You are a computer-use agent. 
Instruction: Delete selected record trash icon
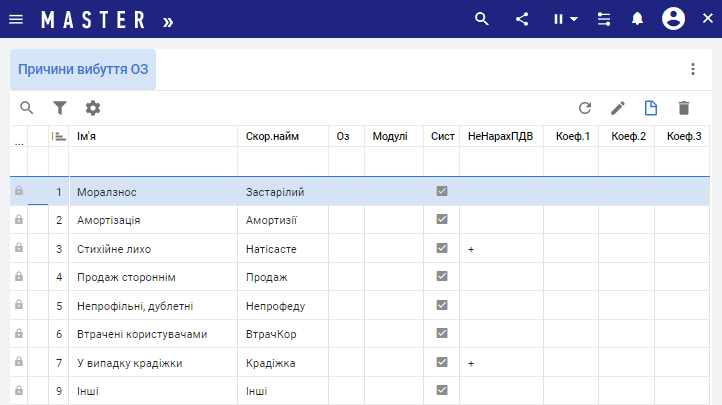[684, 108]
